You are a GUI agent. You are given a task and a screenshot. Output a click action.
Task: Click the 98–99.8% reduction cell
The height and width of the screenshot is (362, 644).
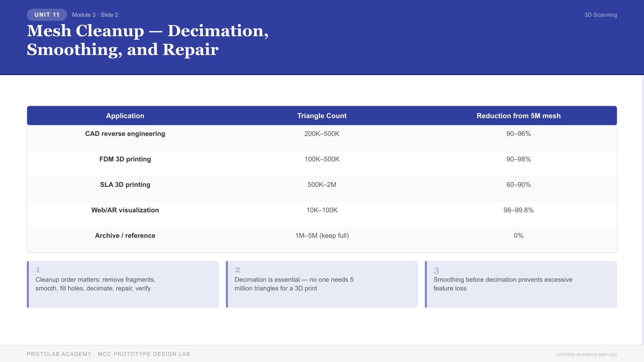pyautogui.click(x=518, y=210)
